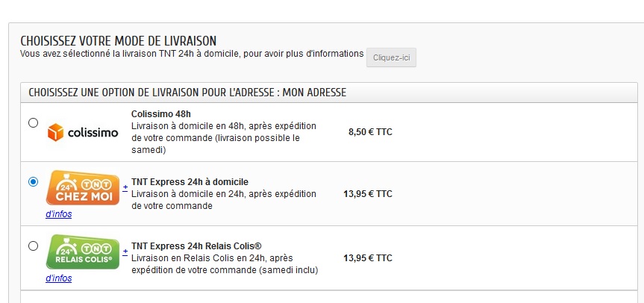Click the 'Choisissez une option de livraison' header bar
Image resolution: width=644 pixels, height=303 pixels.
[x=329, y=93]
